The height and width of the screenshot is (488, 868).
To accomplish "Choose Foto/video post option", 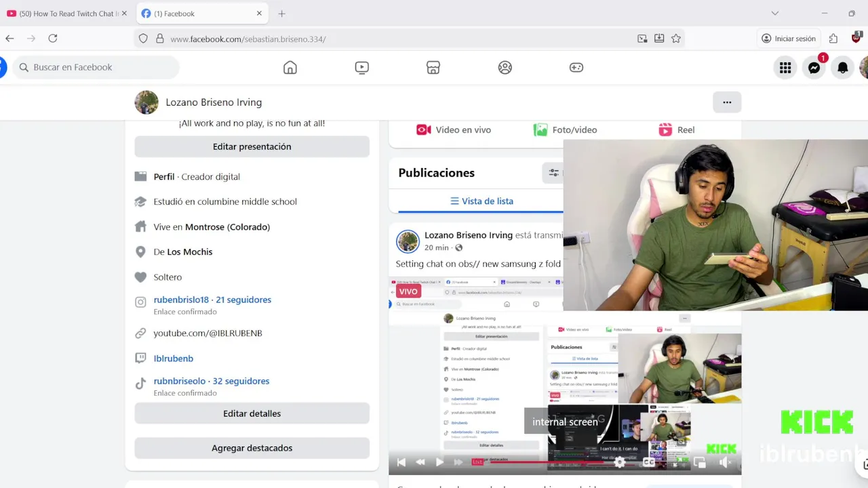I will tap(565, 129).
